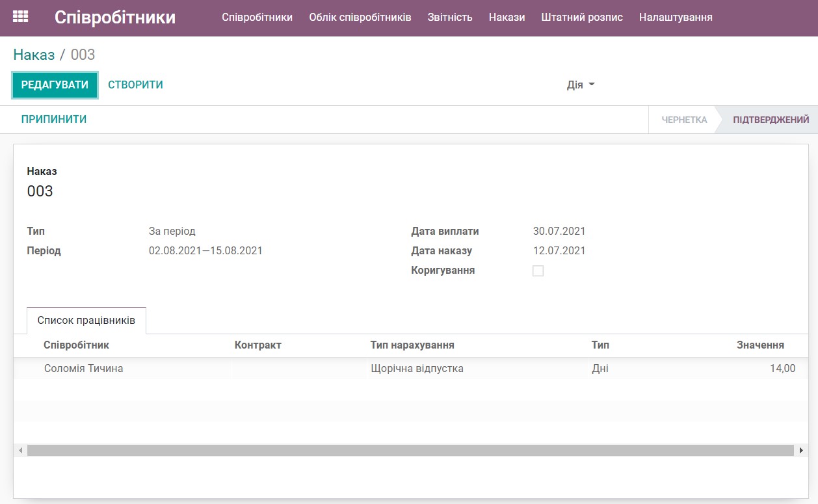Open the Накази menu
The image size is (818, 504).
pyautogui.click(x=507, y=17)
